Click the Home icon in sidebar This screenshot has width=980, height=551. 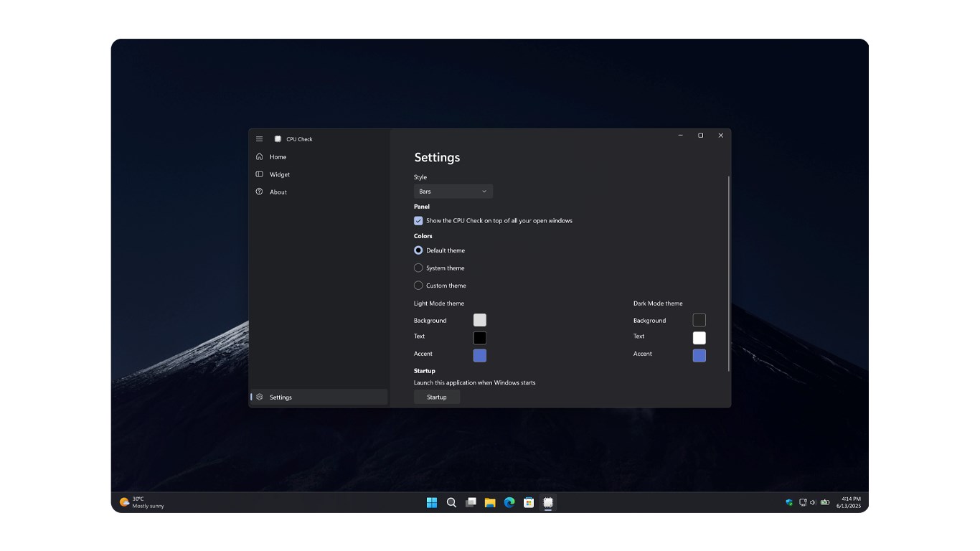pos(260,156)
